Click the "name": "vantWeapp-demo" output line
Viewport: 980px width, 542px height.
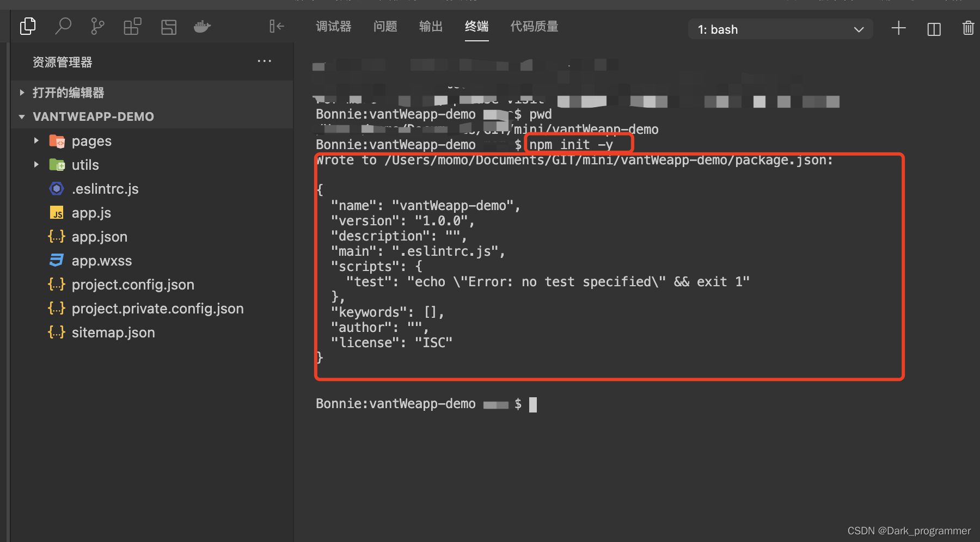pyautogui.click(x=426, y=206)
